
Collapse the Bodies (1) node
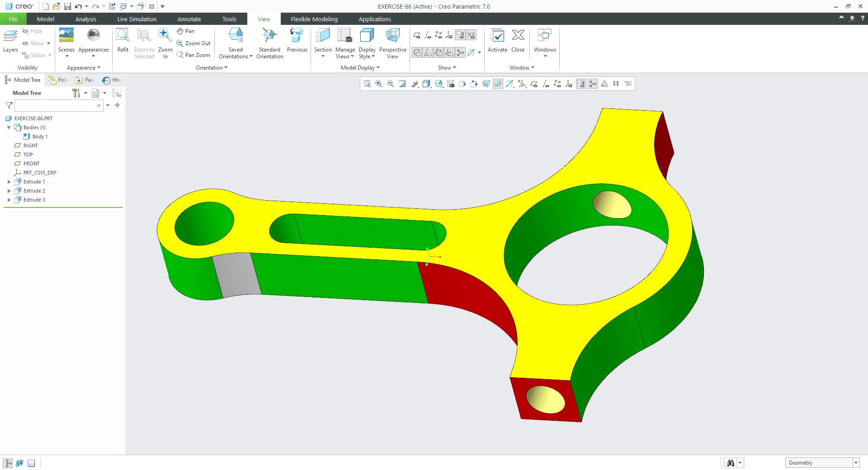coord(9,127)
